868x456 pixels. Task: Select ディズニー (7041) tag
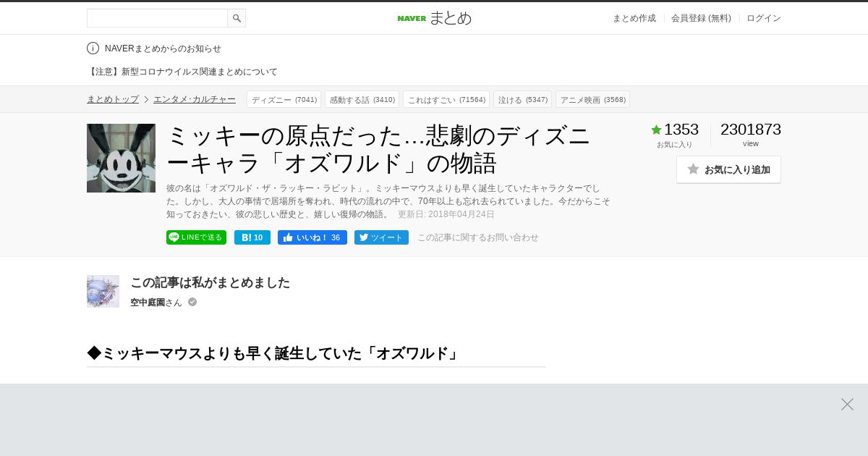[284, 99]
